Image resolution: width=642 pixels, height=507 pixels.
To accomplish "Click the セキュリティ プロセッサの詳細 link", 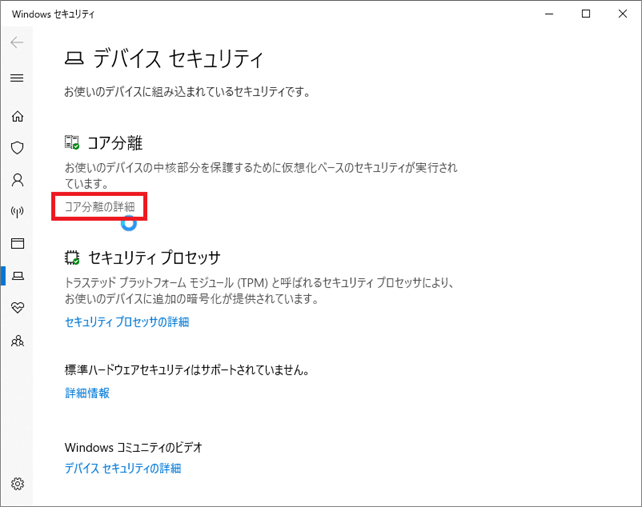I will [126, 322].
